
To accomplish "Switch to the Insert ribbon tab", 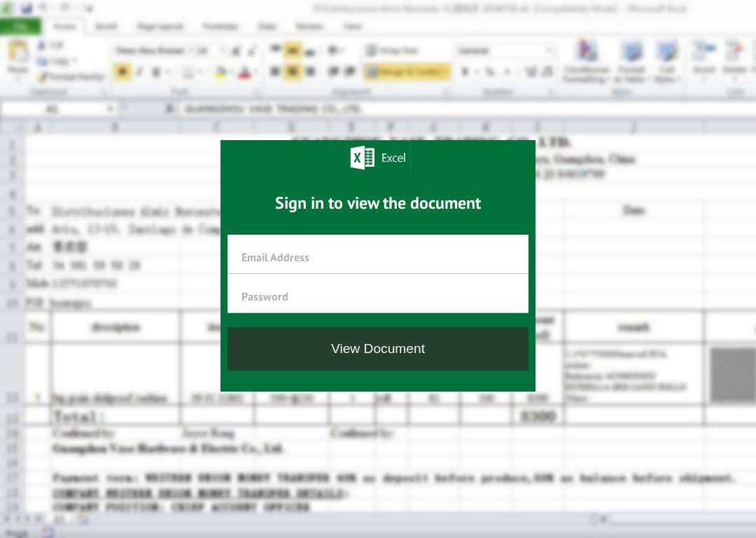I will pos(106,26).
